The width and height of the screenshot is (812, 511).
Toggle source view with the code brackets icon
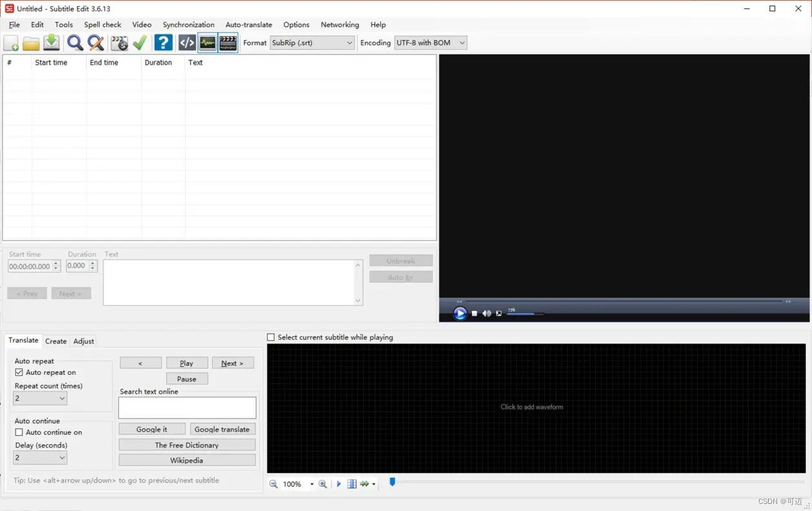pyautogui.click(x=187, y=43)
